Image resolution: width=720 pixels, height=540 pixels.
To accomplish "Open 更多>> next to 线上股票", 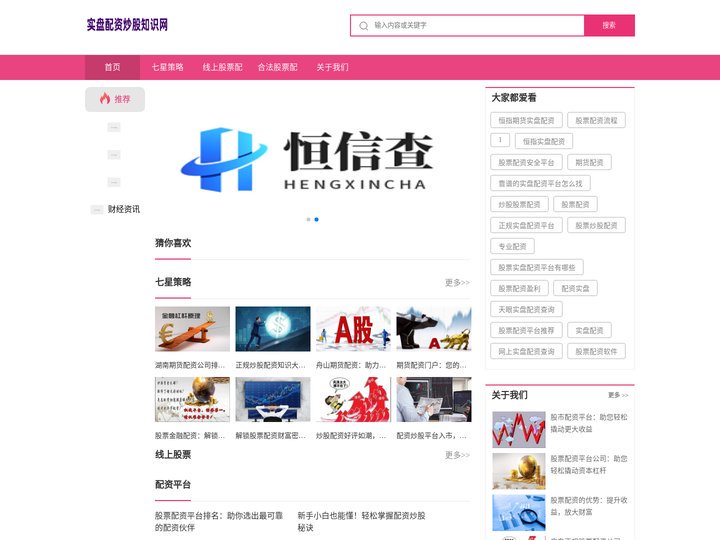I will [457, 455].
